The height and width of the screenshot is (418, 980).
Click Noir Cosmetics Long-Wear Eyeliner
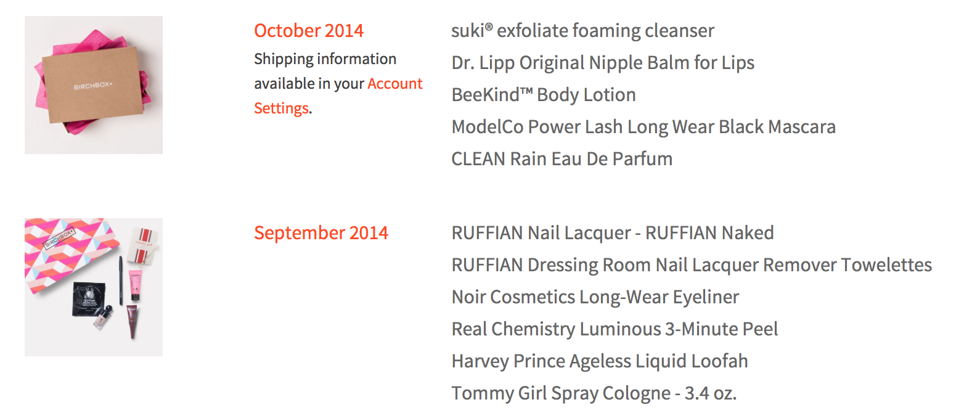595,297
